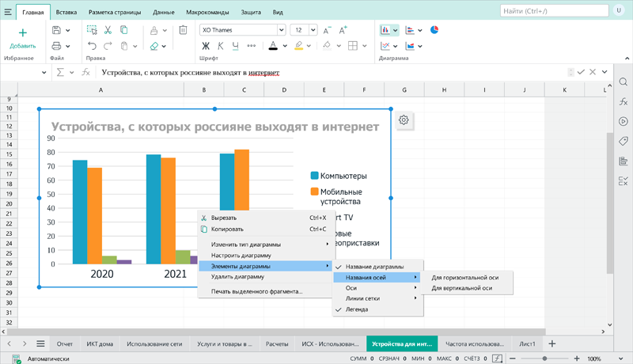Click the chart settings gear icon
This screenshot has width=633, height=364.
click(x=404, y=120)
